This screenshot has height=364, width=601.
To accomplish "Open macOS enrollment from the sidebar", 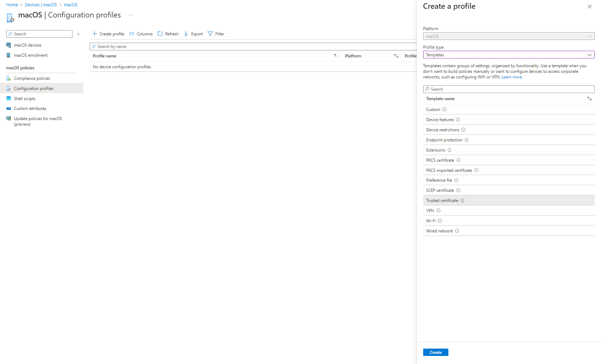I will 30,55.
